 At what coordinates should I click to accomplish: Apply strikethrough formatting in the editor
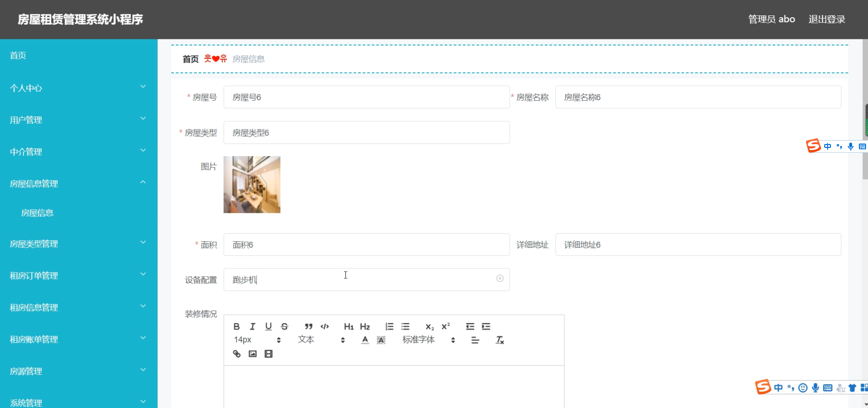[284, 327]
